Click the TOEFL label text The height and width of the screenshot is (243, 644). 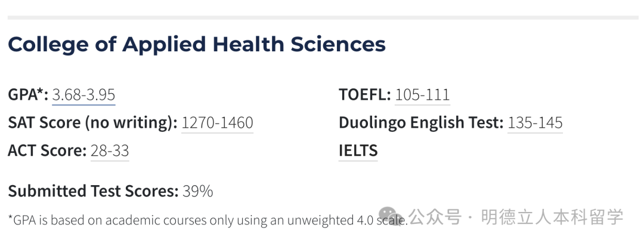(x=364, y=95)
